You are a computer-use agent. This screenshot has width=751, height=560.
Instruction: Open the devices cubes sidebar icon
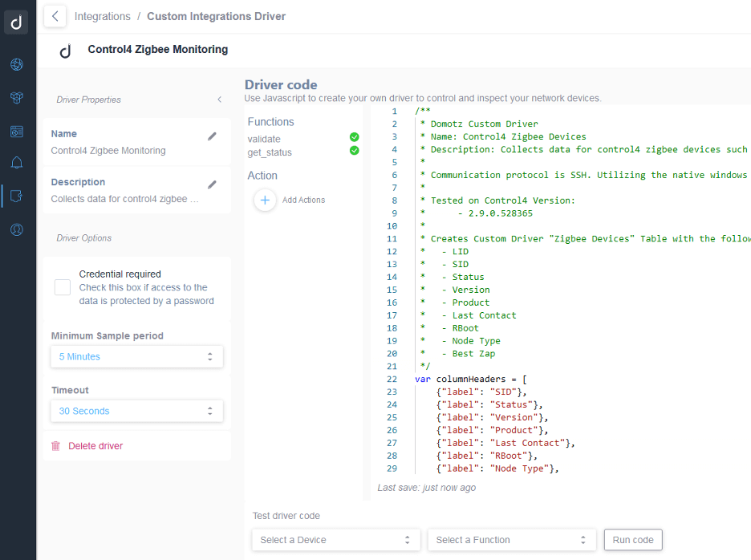click(x=17, y=98)
